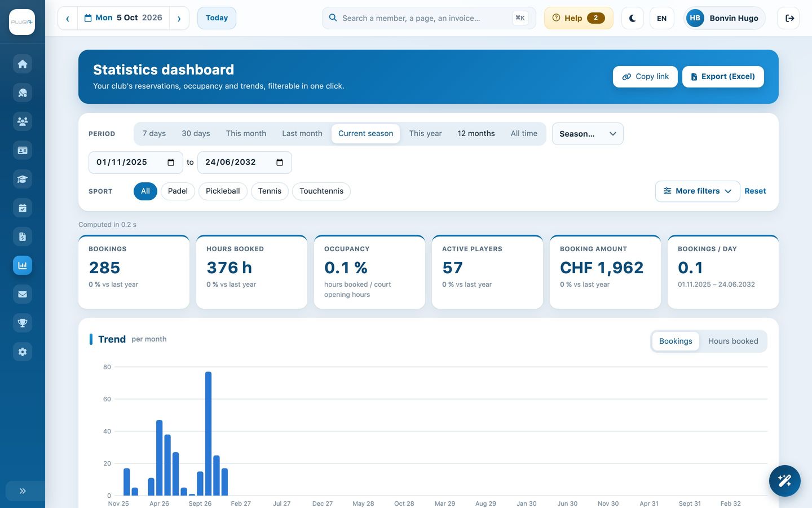Open the Season dropdown
Viewport: 812px width, 508px height.
tap(588, 134)
